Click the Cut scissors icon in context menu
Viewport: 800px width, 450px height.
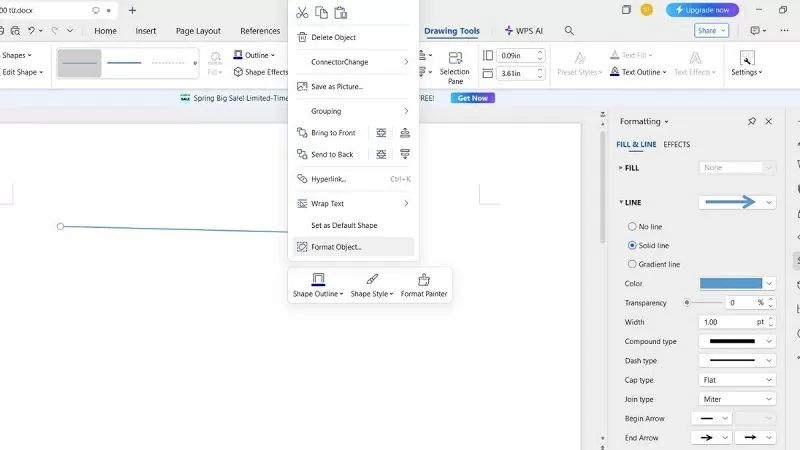pyautogui.click(x=302, y=13)
